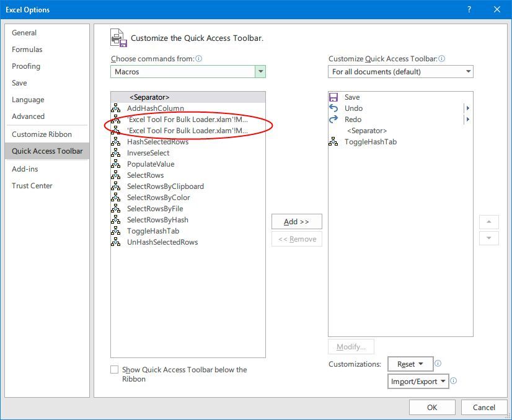Click info icon next to Import/Export
Screen dimensions: 512x420
coord(454,381)
